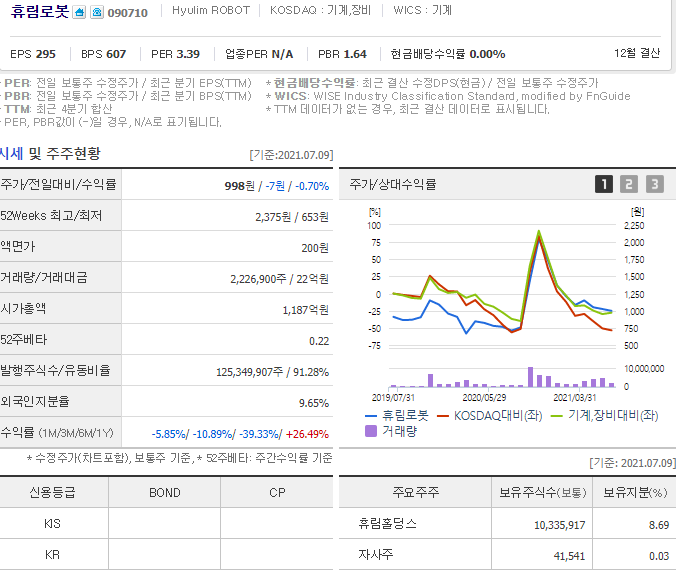
Task: Click the 외국인지분율 value '9.65%'
Action: (314, 403)
